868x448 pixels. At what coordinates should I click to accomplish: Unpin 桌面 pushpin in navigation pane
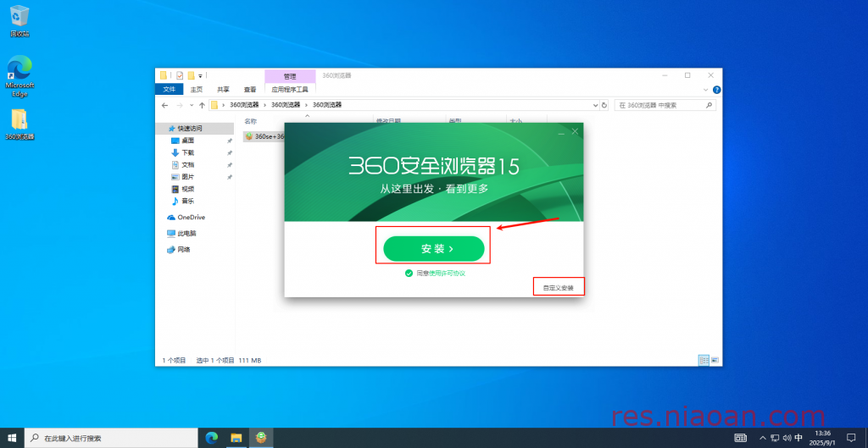230,141
